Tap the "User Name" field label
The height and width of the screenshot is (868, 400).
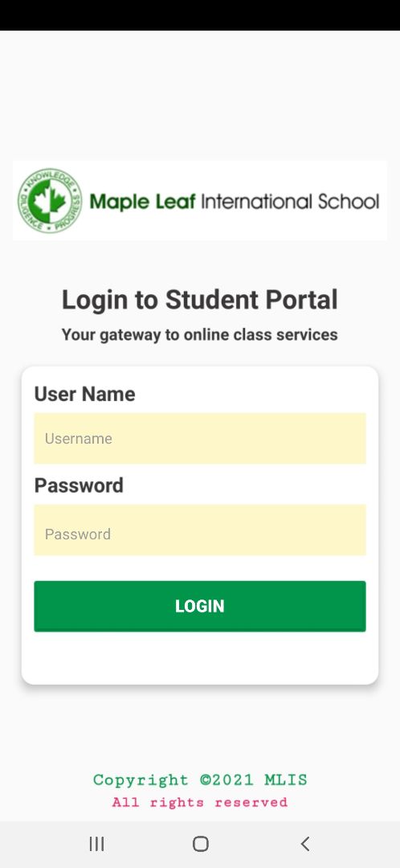[x=84, y=394]
